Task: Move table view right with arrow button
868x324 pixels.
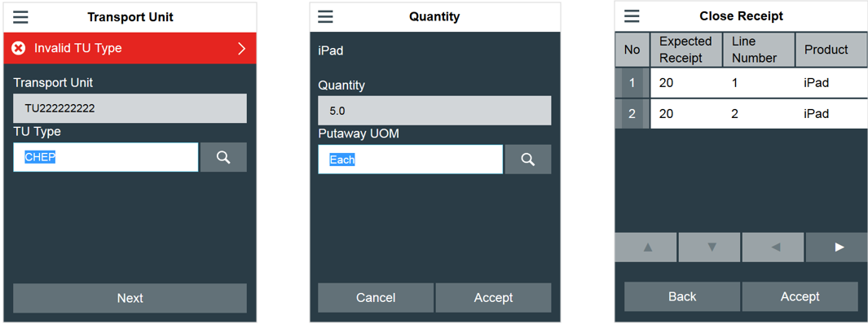Action: tap(837, 247)
